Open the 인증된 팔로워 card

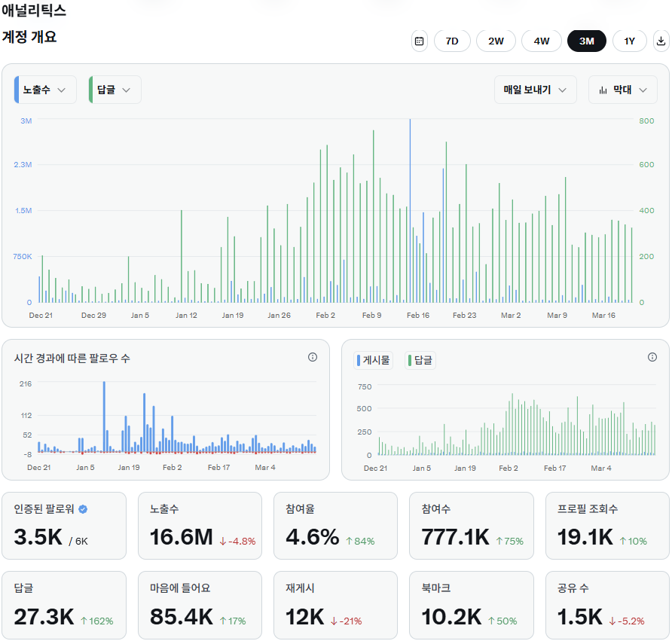64,526
